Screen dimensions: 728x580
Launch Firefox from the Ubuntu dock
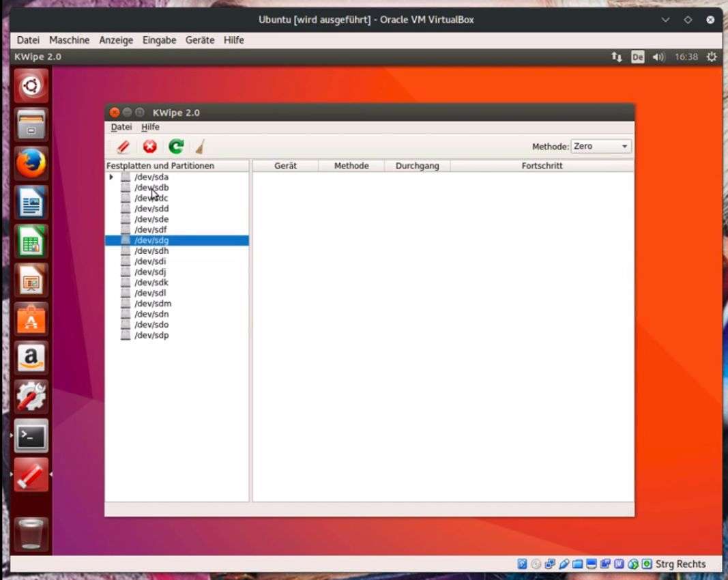[31, 164]
